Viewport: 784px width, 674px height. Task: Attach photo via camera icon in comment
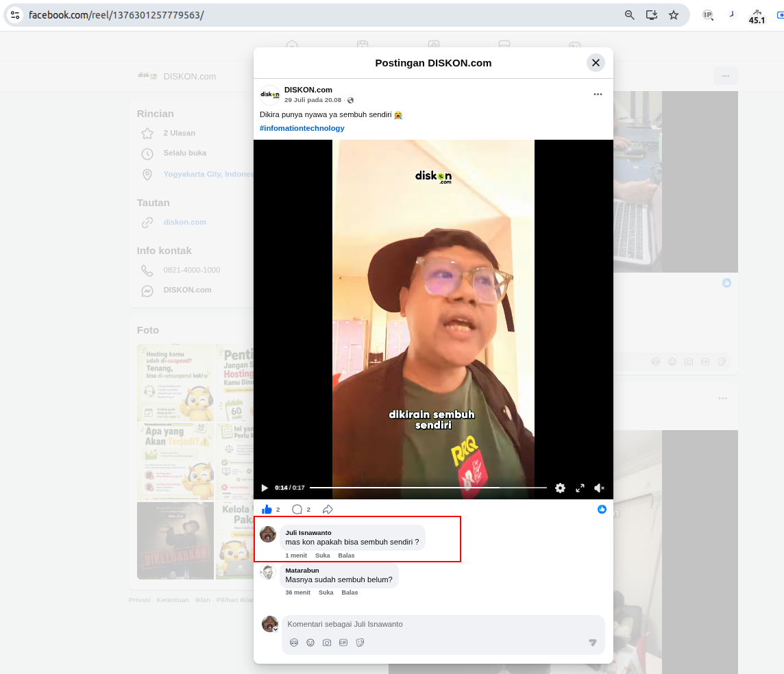tap(327, 642)
